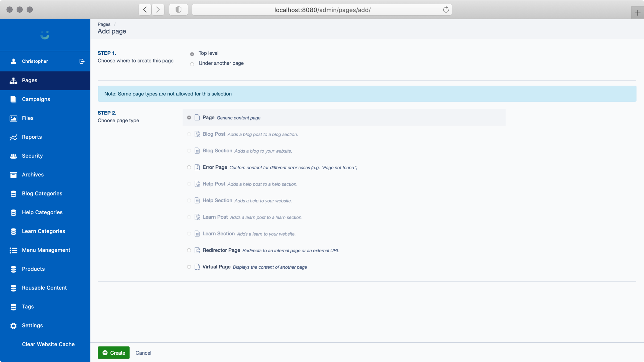
Task: Click the logout icon beside Christopher
Action: pyautogui.click(x=82, y=61)
